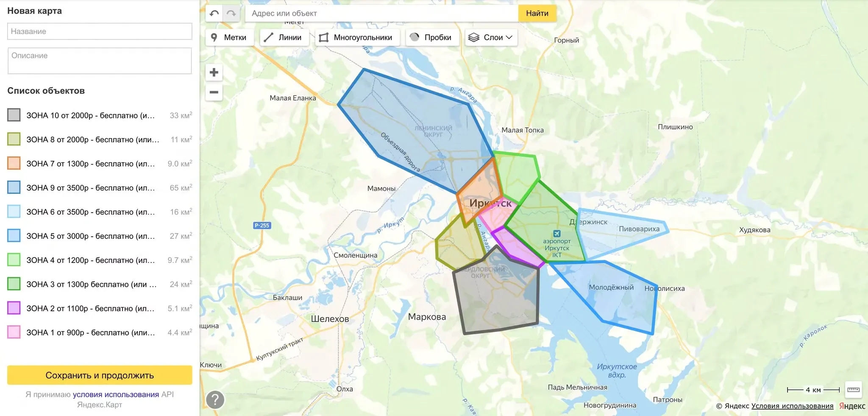Click Сохранить и продолжить button
This screenshot has width=868, height=416.
pos(100,375)
